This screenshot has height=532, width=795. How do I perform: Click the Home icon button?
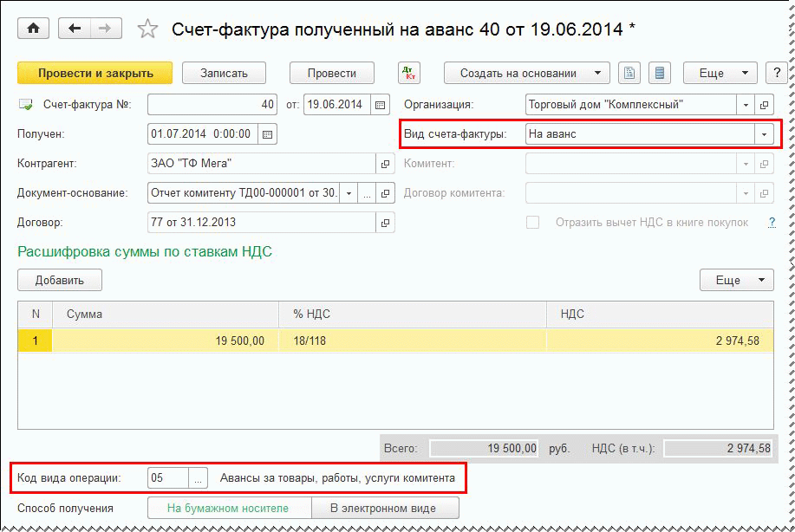[x=34, y=29]
